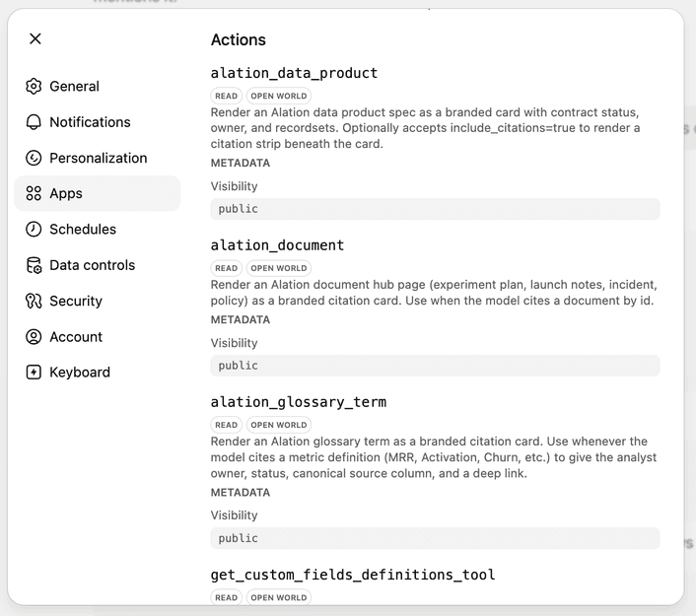Click the General gear icon

[x=34, y=86]
